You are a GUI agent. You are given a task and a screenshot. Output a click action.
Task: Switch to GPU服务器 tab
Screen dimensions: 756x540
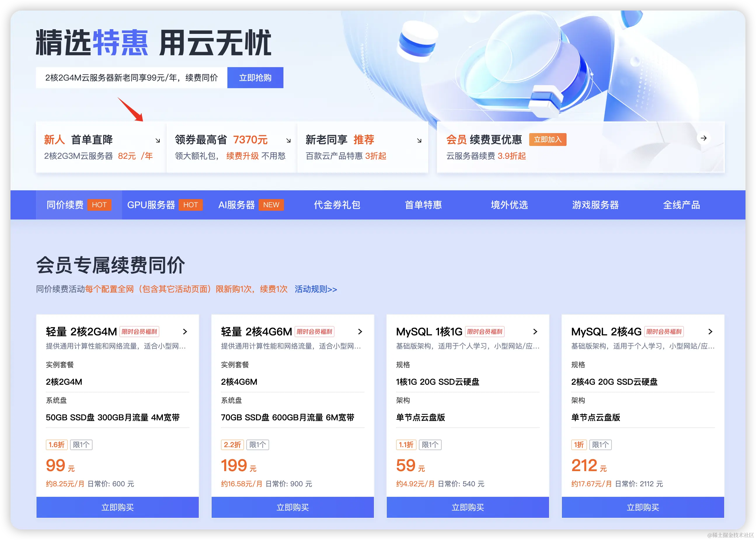[151, 205]
